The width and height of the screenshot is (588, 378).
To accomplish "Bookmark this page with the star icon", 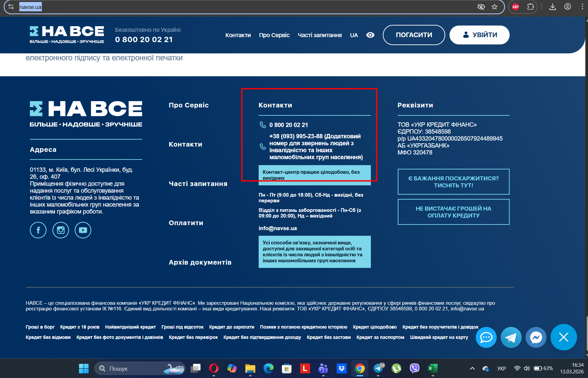I will point(494,7).
